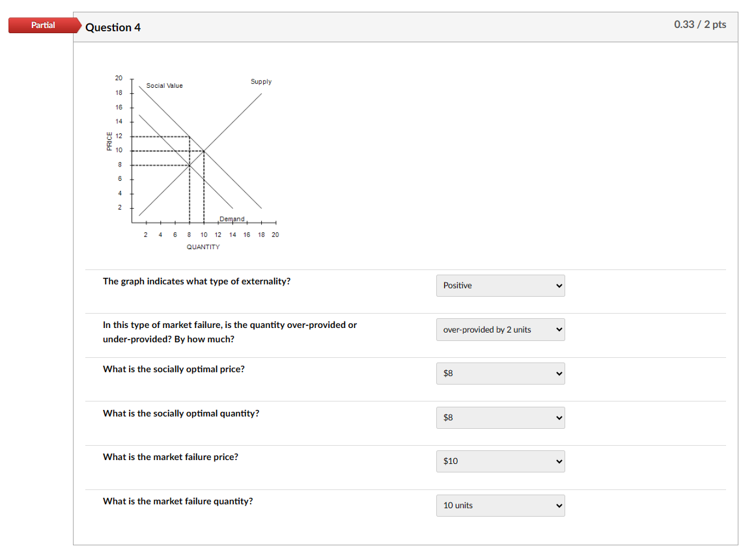The height and width of the screenshot is (559, 756).
Task: Click the text 'What is the socially optimal quantity?'
Action: (x=181, y=413)
